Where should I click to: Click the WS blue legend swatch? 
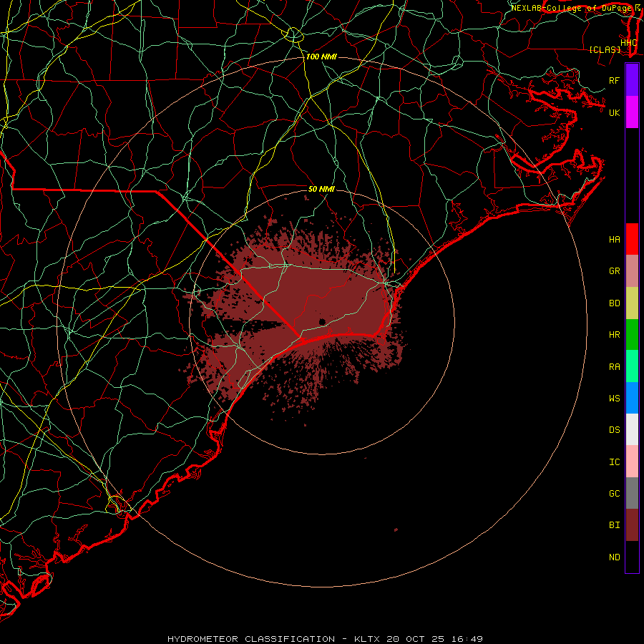click(x=632, y=398)
